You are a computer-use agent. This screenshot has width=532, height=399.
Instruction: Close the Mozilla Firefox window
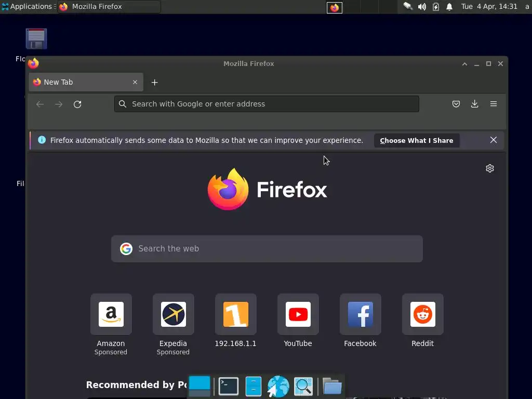(500, 64)
